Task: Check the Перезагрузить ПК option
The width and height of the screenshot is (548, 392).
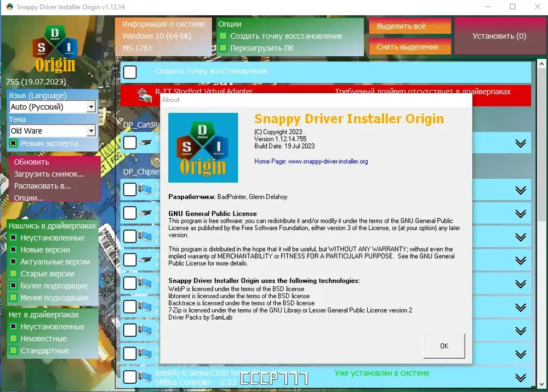Action: [223, 48]
